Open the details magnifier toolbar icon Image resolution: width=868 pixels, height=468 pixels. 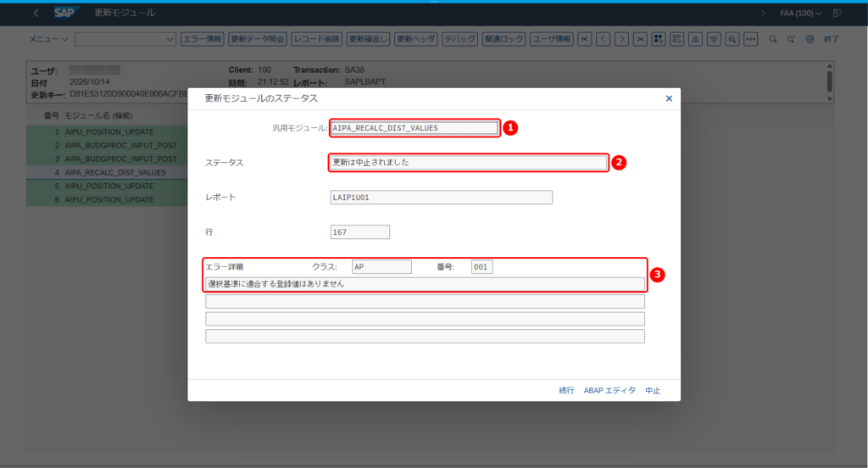coord(732,39)
